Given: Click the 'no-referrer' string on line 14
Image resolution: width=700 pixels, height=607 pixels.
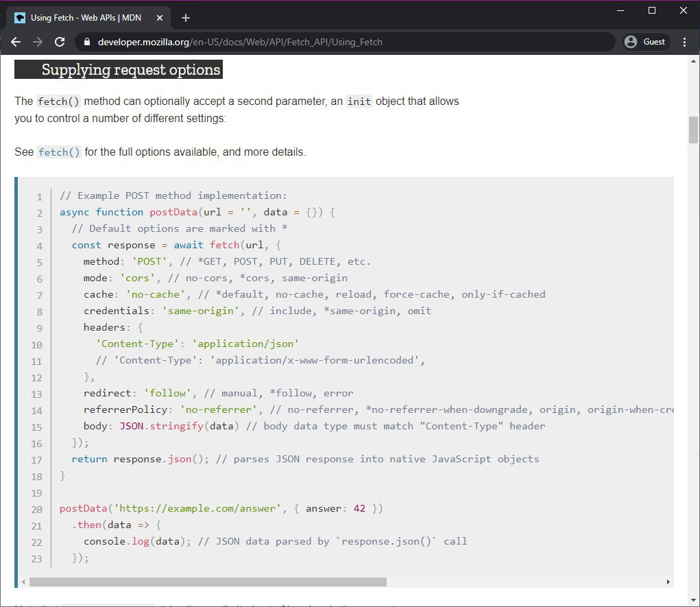Looking at the screenshot, I should [218, 409].
